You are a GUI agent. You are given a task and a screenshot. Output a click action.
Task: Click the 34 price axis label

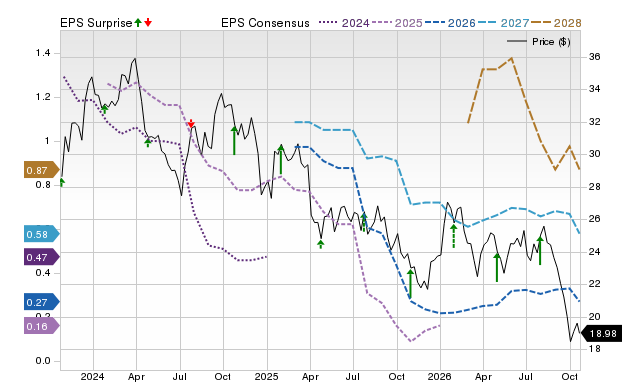(595, 89)
